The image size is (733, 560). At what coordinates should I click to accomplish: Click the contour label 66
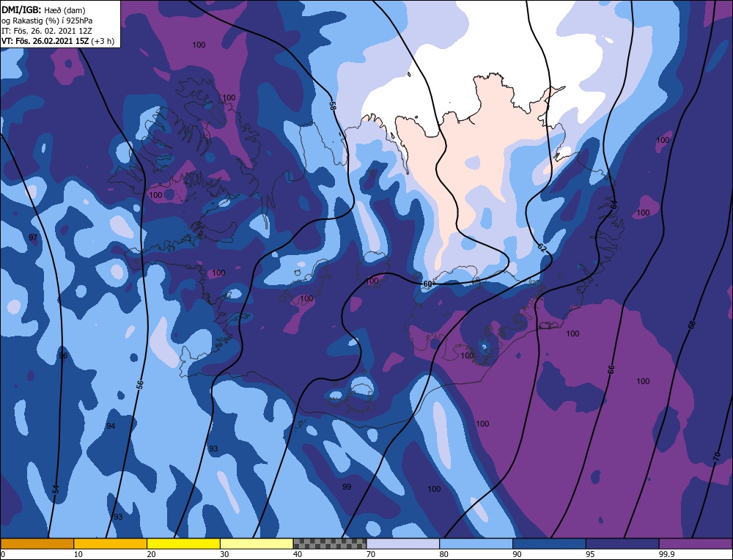point(611,369)
